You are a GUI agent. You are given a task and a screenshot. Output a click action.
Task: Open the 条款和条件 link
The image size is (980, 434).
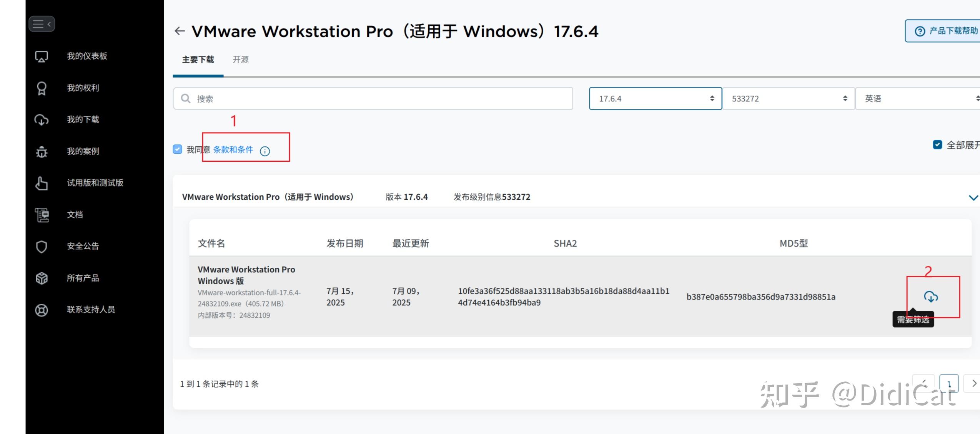(233, 150)
